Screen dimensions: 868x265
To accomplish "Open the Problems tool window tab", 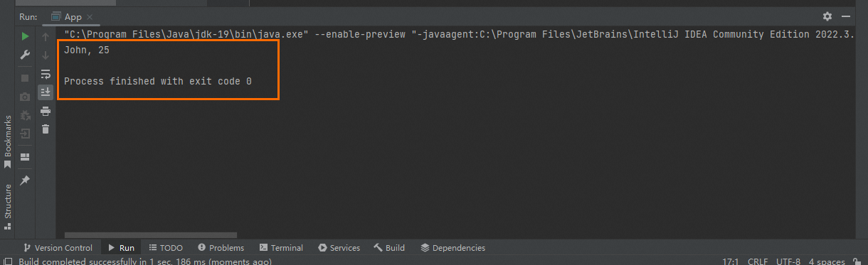I will click(221, 248).
